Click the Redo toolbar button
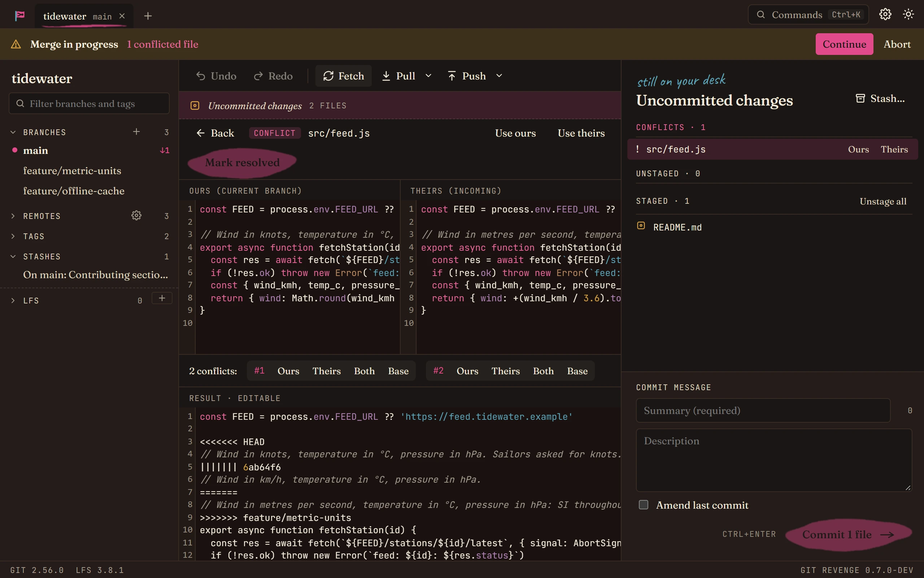Screen dimensions: 924x578 [273, 76]
